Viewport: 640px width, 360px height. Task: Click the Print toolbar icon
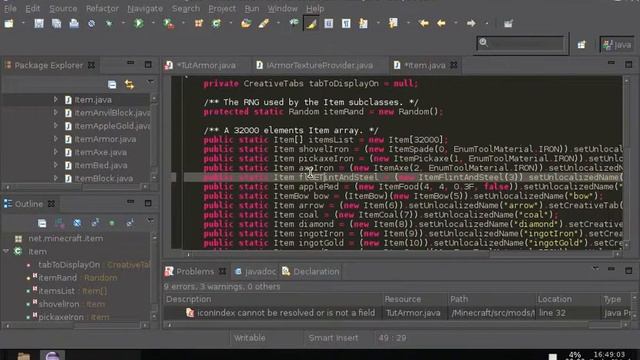coord(74,23)
